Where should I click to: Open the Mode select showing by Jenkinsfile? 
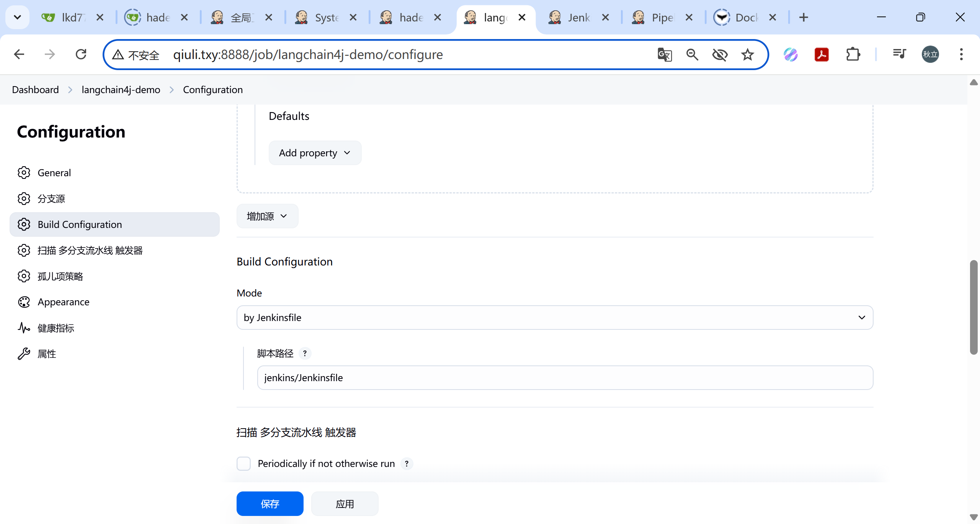pos(554,318)
